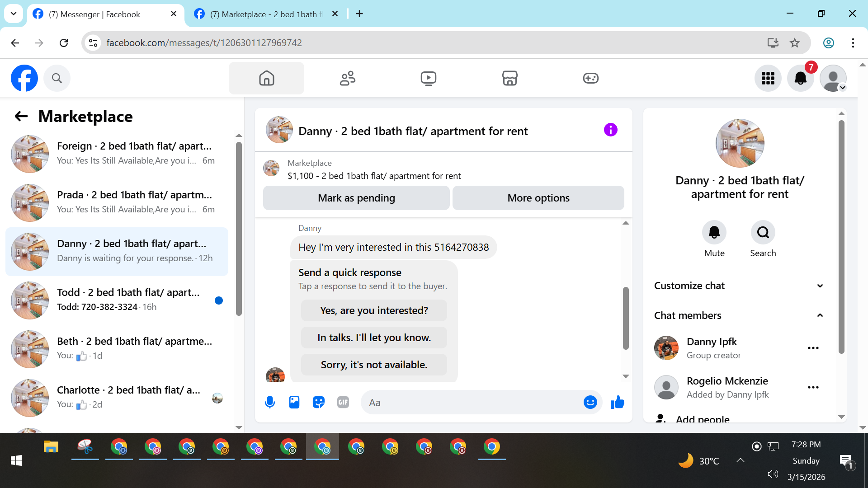This screenshot has width=868, height=488.
Task: Open options for Danny Ipfk member
Action: coord(813,348)
